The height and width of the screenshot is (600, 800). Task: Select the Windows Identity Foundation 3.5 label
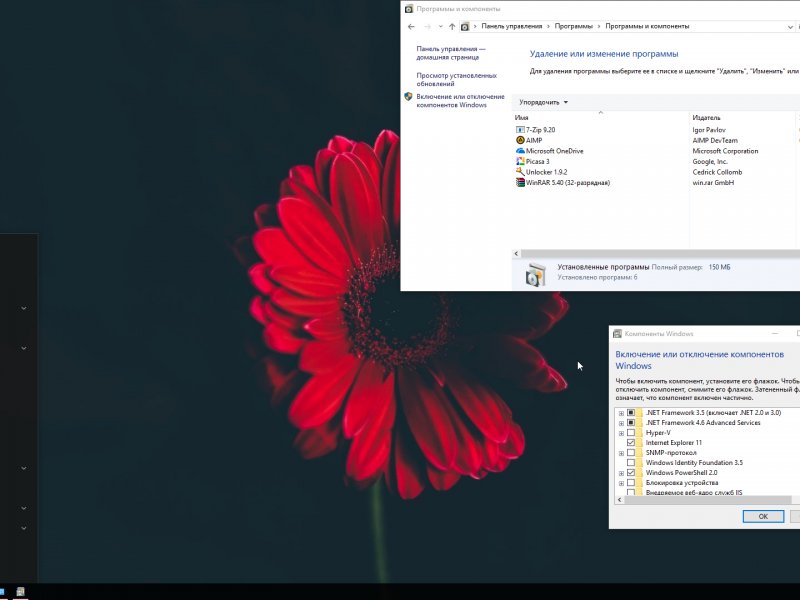[x=694, y=463]
